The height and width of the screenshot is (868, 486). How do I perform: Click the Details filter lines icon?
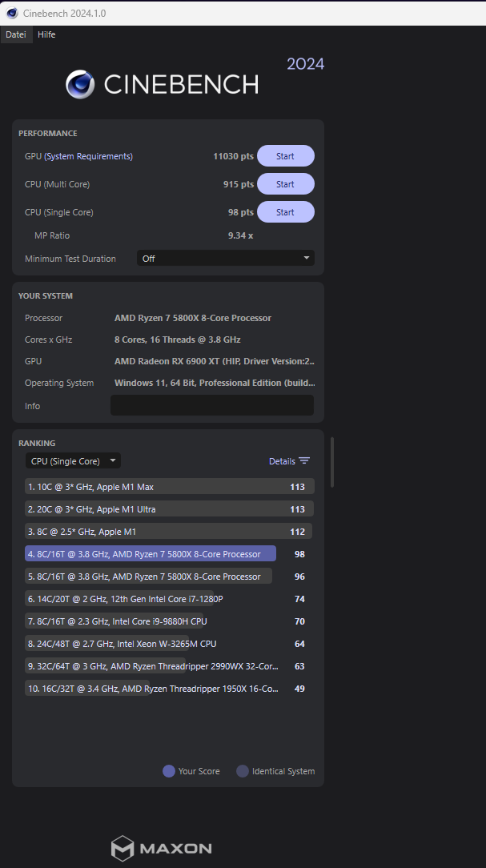(304, 461)
